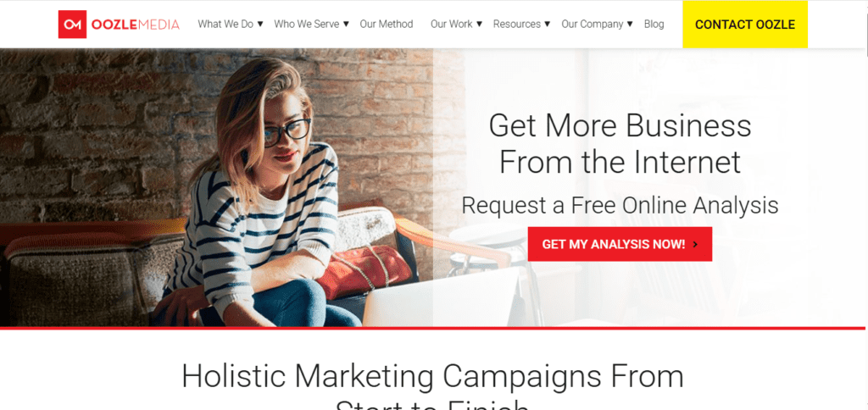
Task: Click the Get More Business headline
Action: point(620,144)
